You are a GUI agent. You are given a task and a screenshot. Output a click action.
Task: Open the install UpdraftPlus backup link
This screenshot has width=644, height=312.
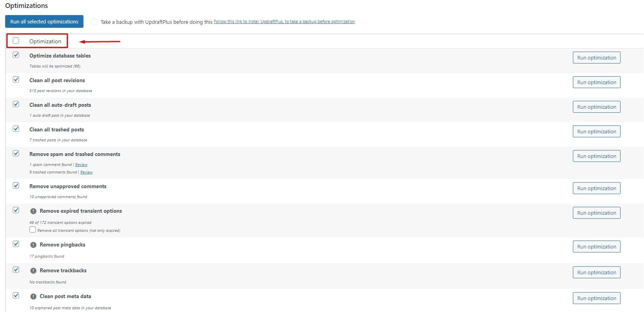(284, 21)
